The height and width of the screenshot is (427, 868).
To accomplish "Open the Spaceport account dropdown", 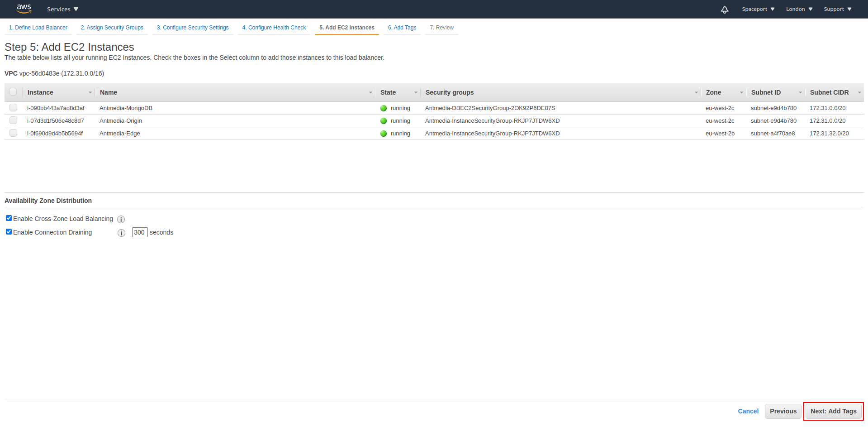I will pyautogui.click(x=758, y=9).
